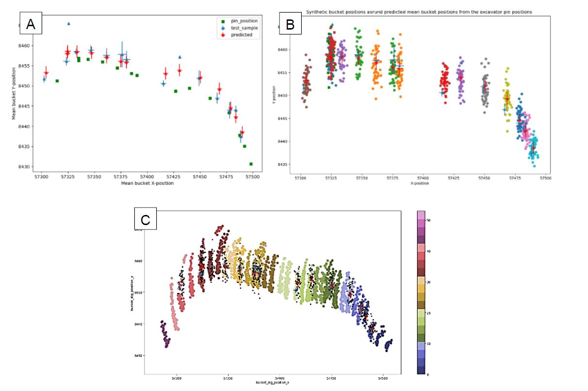This screenshot has height=391, width=588.
Task: Click the 'bucket_dig_position_y' label beside plot C
Action: pos(132,293)
